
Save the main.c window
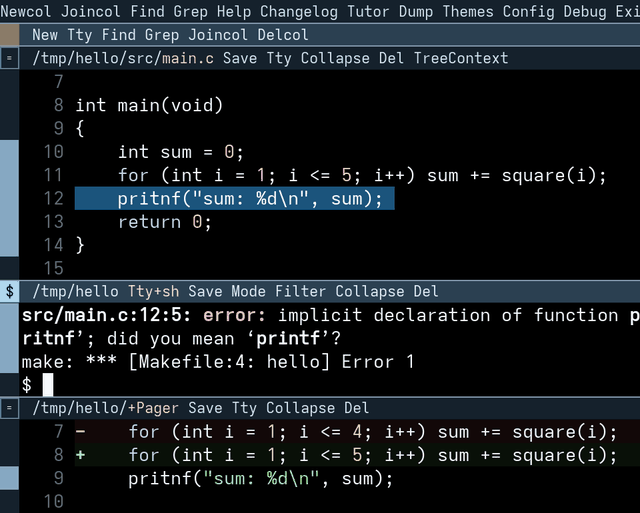[x=240, y=58]
